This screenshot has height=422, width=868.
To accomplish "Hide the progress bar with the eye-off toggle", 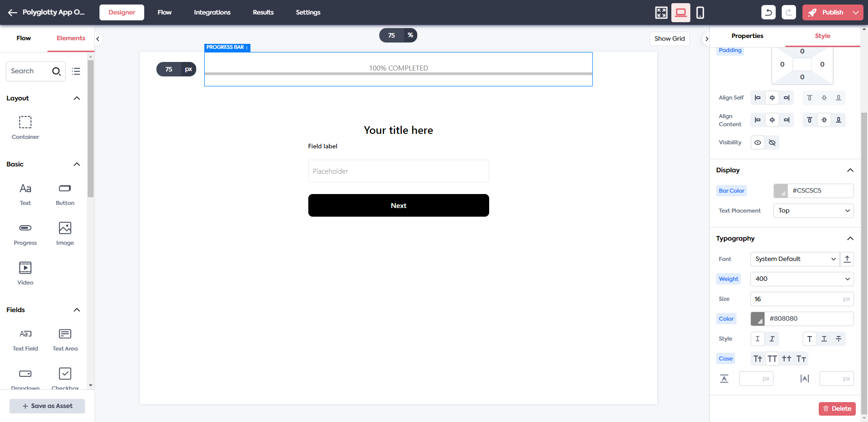I will coord(772,142).
